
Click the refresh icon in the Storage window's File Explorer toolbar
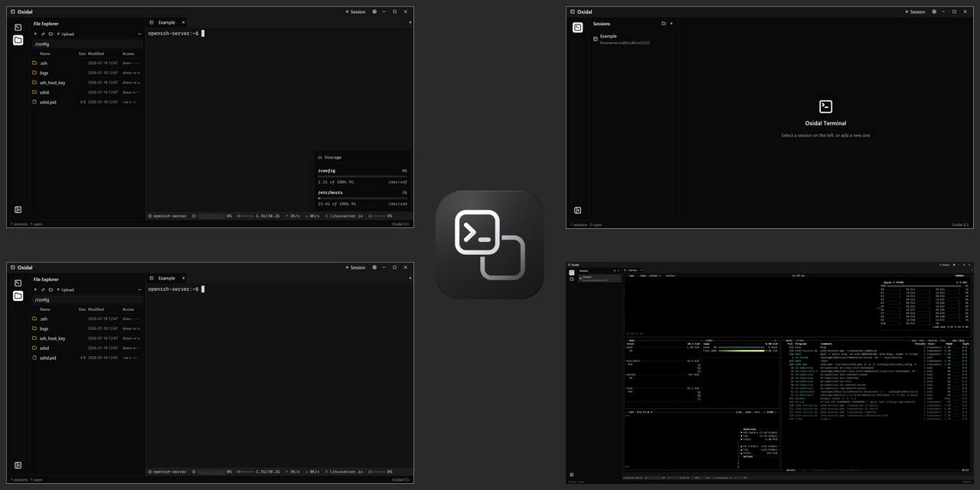point(42,34)
